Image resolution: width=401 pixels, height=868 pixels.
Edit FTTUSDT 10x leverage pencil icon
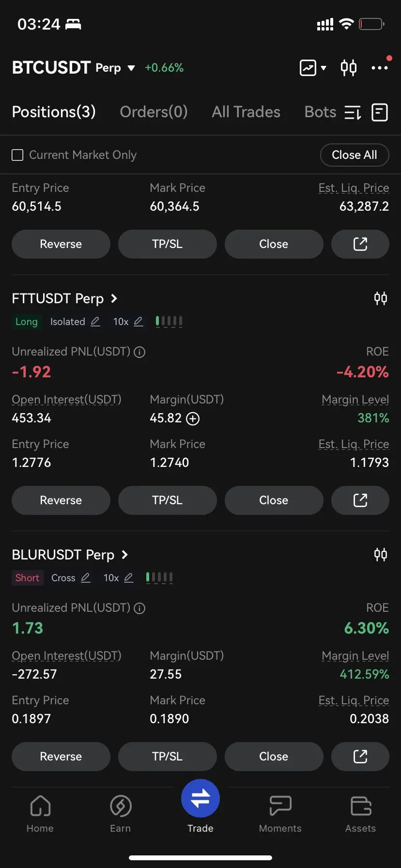click(x=139, y=322)
